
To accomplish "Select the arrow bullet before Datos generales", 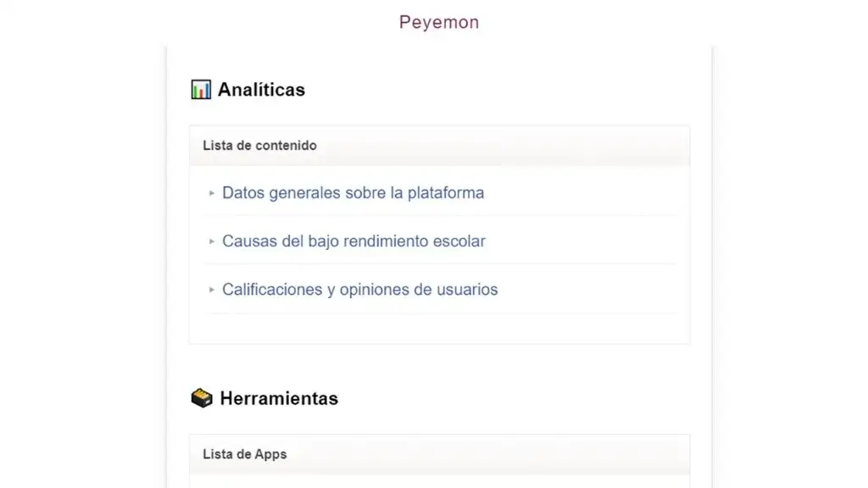I will coord(211,193).
